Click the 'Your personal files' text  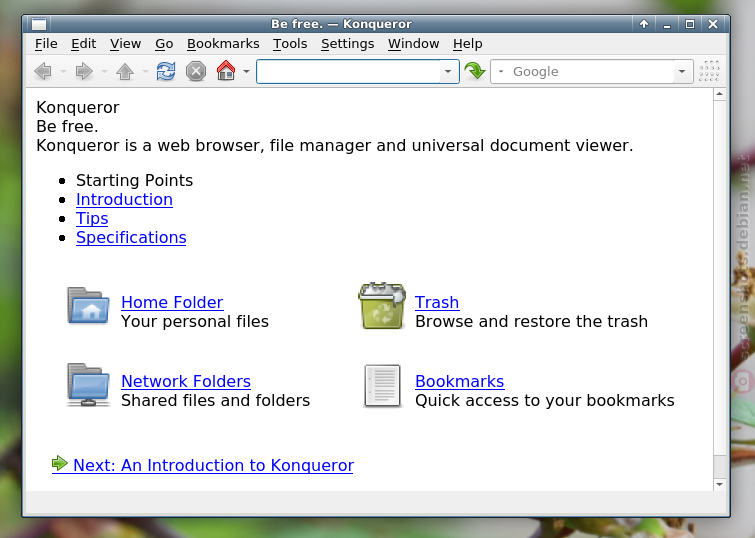click(195, 322)
